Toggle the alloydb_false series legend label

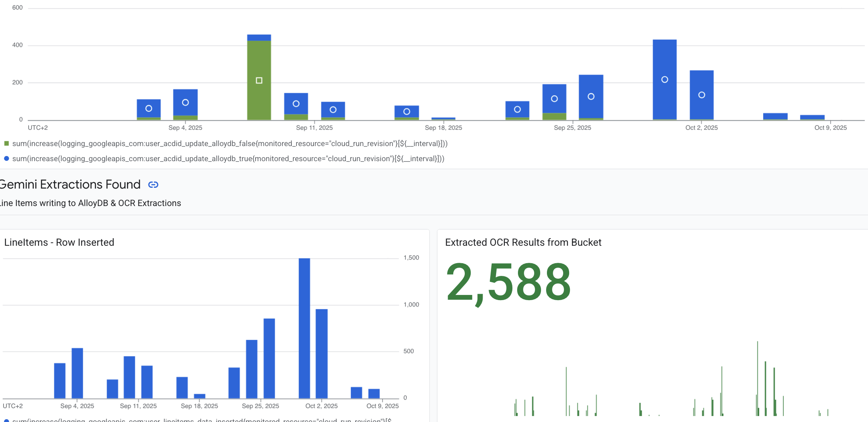230,144
